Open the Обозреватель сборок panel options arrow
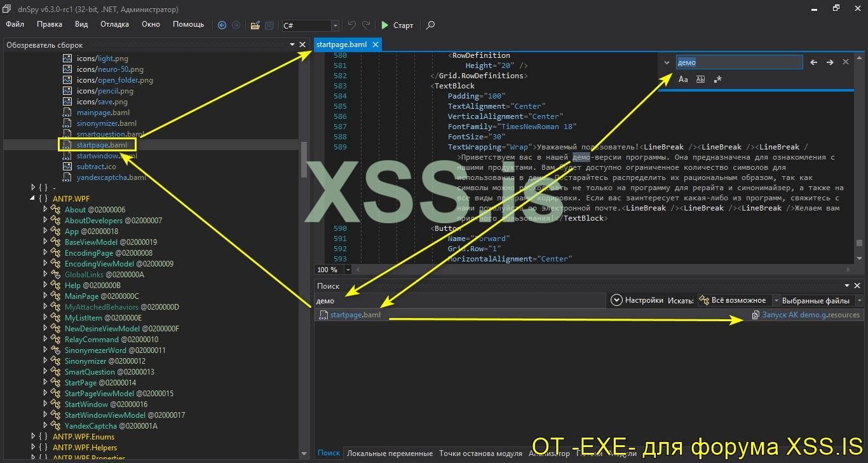The width and height of the screenshot is (868, 463). pos(292,45)
